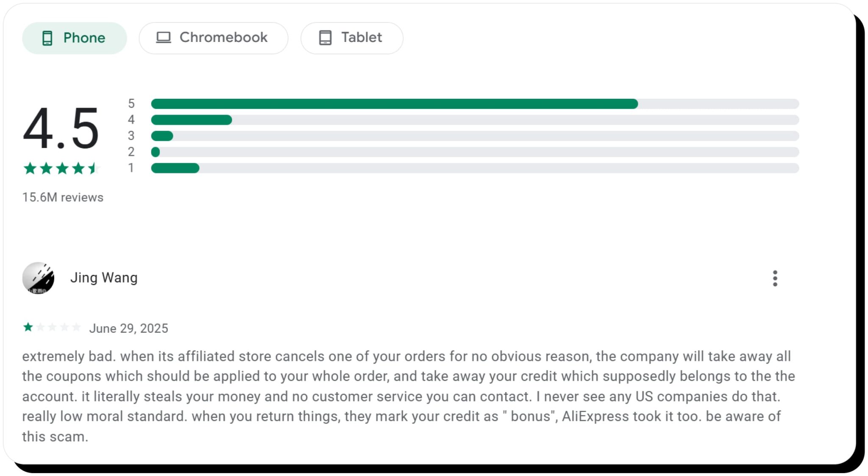Toggle the Chromebook reviews filter
This screenshot has height=476, width=868.
tap(213, 37)
